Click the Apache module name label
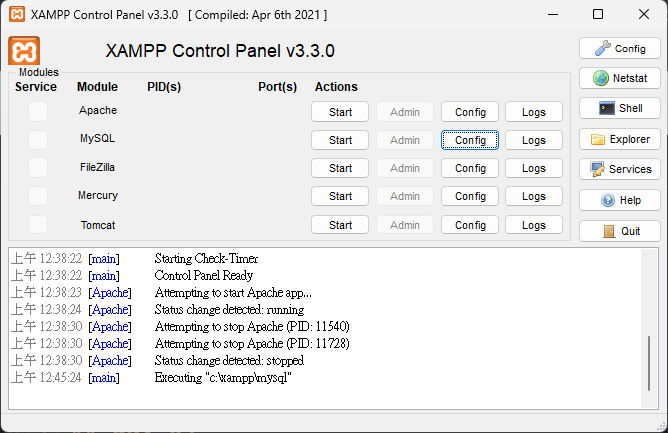The width and height of the screenshot is (668, 433). point(98,110)
